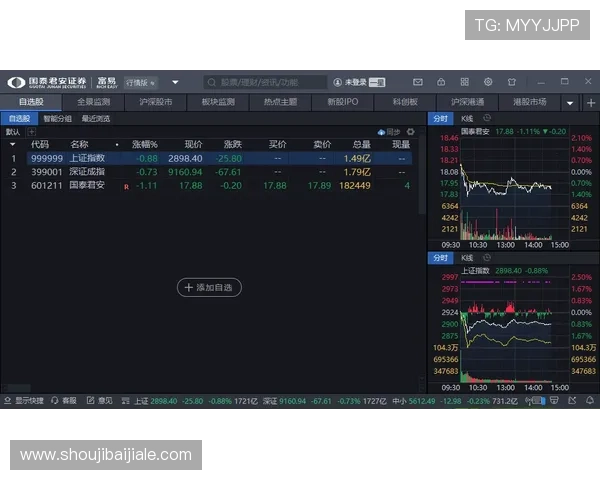The image size is (600, 480).
Task: Click the R marker on 国泰君安 row
Action: pyautogui.click(x=126, y=187)
